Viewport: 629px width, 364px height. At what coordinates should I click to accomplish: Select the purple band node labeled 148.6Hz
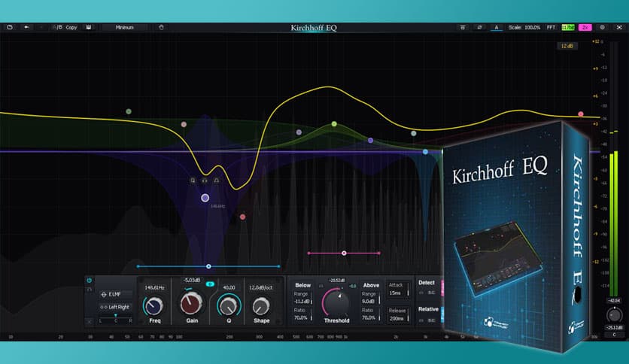[205, 198]
